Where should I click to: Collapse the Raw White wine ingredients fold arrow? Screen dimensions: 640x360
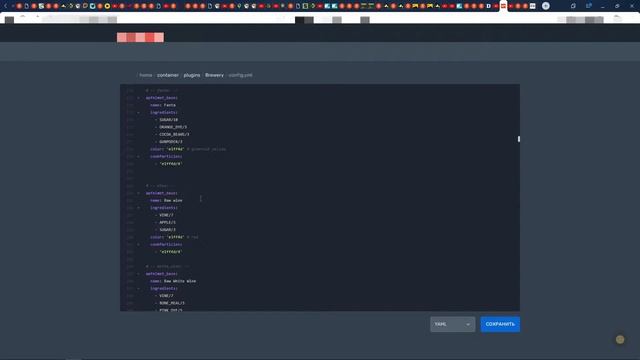(138, 289)
